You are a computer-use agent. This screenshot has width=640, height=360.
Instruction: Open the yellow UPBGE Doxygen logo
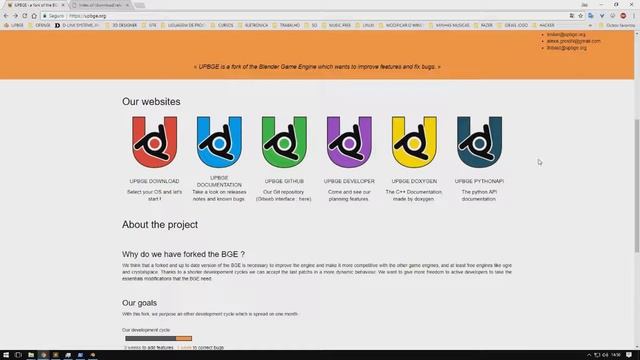pyautogui.click(x=414, y=142)
